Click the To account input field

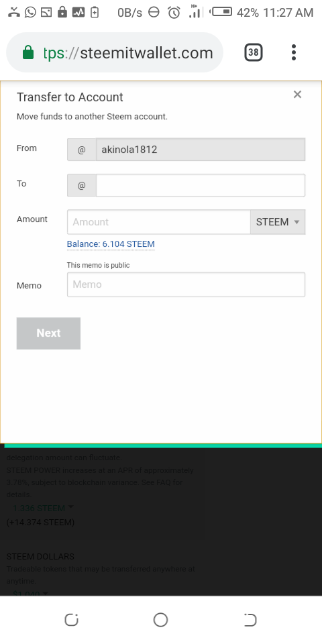pos(201,185)
